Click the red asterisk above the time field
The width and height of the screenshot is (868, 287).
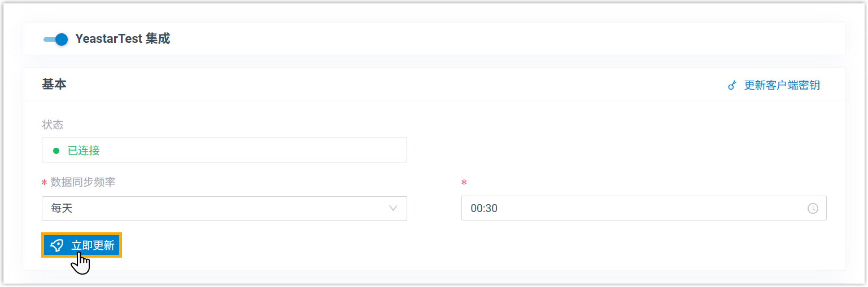click(x=464, y=183)
